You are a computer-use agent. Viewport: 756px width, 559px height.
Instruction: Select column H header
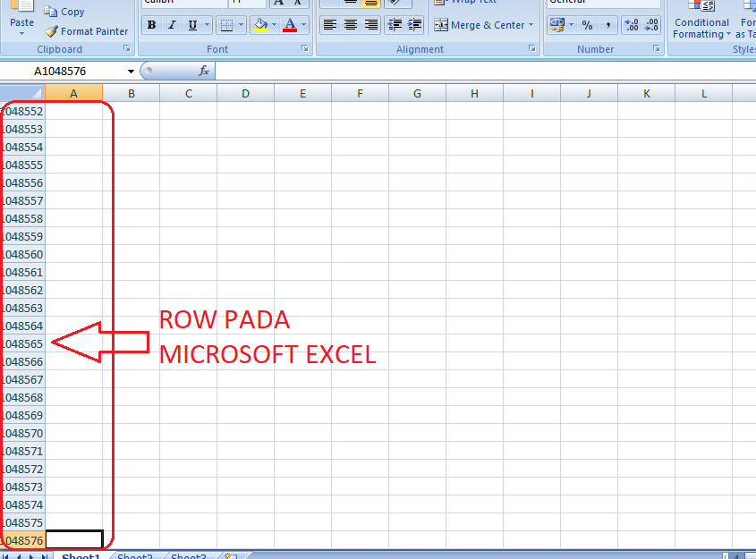(474, 94)
